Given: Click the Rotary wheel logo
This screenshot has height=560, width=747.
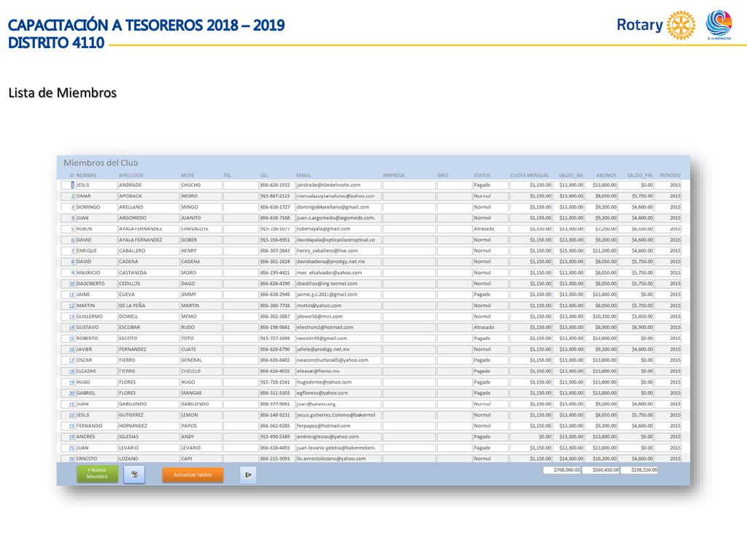Looking at the screenshot, I should point(681,26).
